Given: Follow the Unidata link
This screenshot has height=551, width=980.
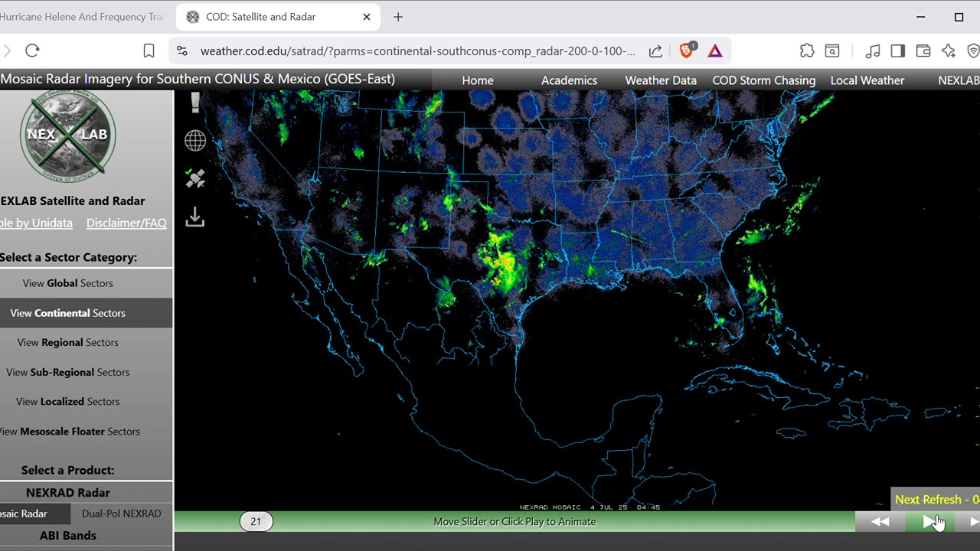Looking at the screenshot, I should [x=36, y=223].
